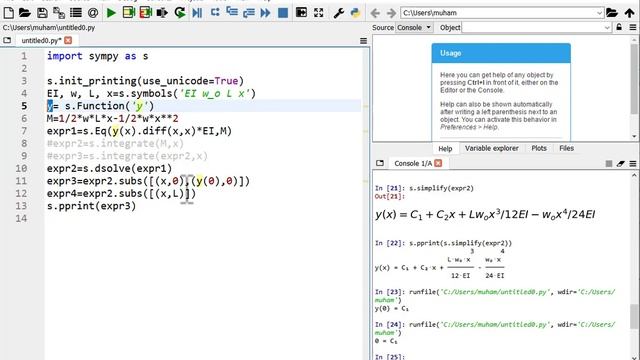
Task: Select the Console 1/A tab
Action: point(413,163)
